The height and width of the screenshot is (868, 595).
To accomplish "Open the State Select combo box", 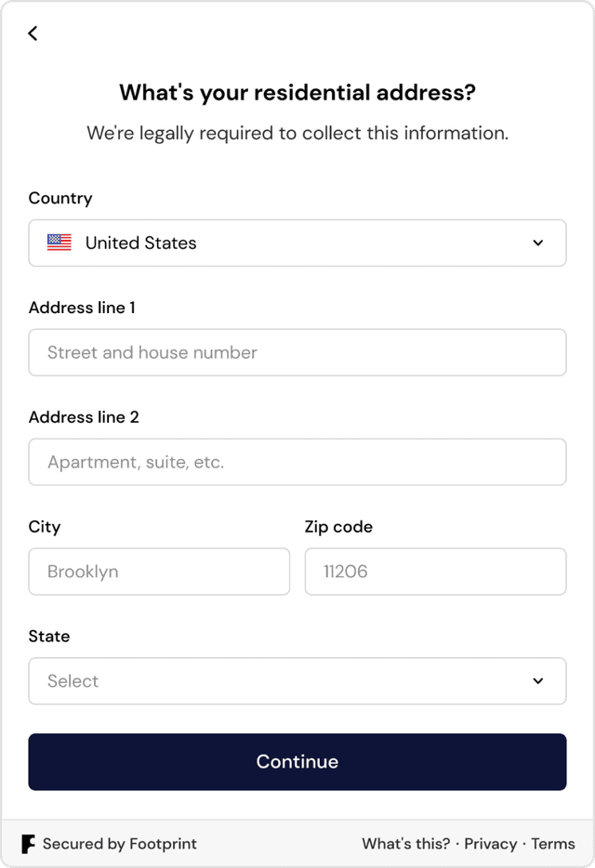I will (297, 681).
